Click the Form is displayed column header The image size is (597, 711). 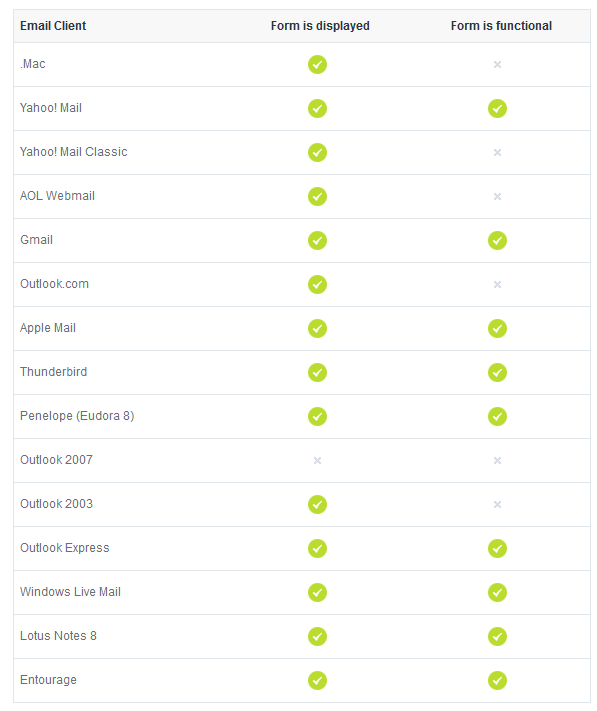pyautogui.click(x=320, y=26)
